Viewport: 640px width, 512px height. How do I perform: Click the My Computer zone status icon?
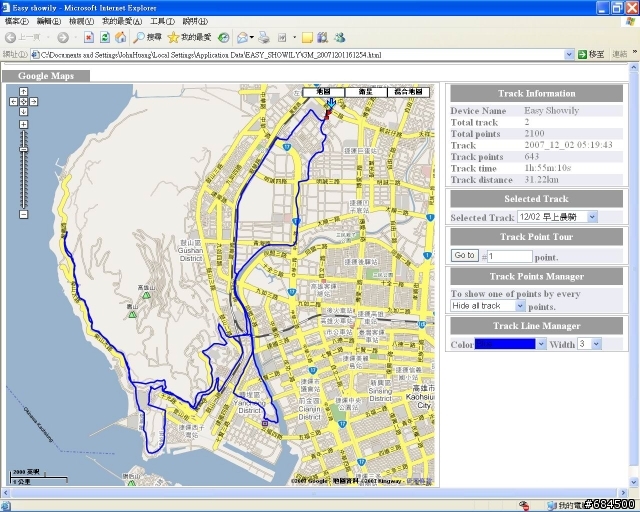(552, 505)
